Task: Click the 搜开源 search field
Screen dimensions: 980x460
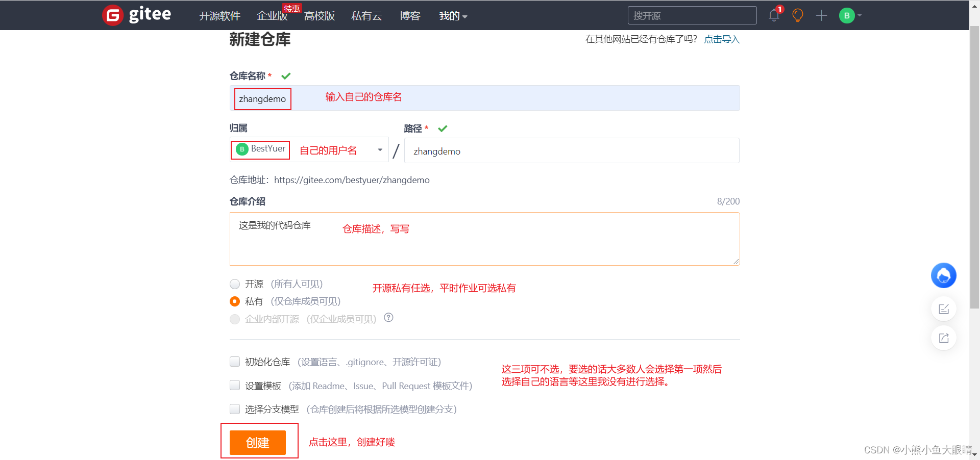Action: pos(692,15)
